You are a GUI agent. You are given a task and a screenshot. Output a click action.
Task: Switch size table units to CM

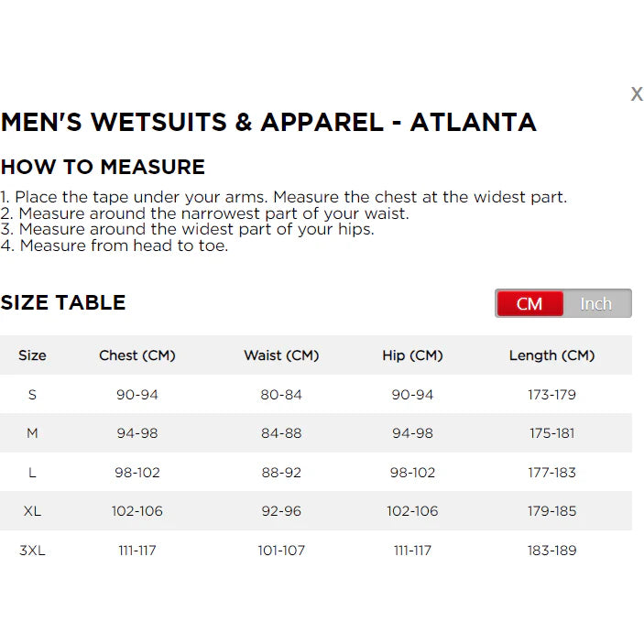(x=529, y=303)
